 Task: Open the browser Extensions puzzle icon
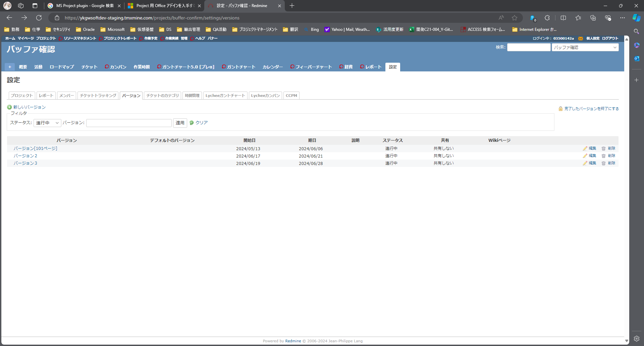[547, 18]
